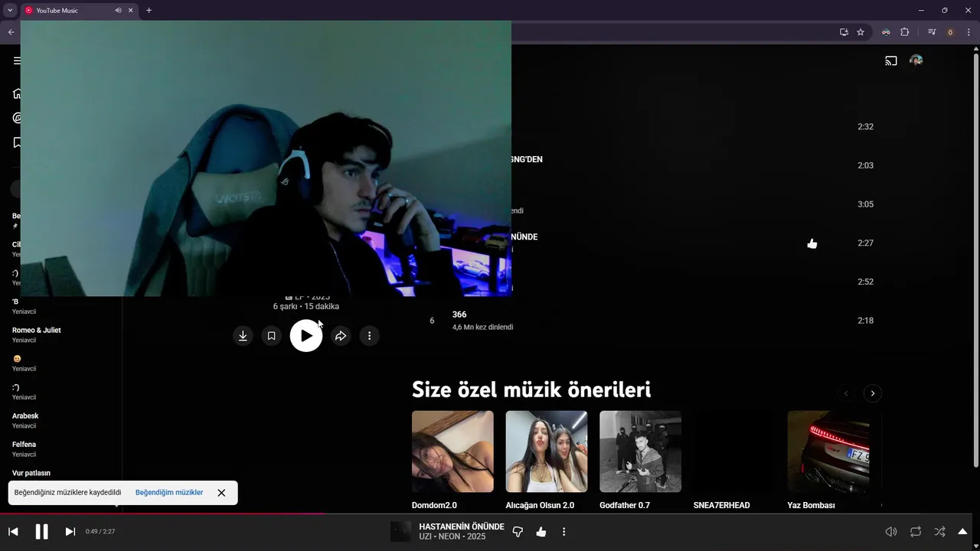Download the NEON album
The image size is (980, 551).
click(243, 335)
